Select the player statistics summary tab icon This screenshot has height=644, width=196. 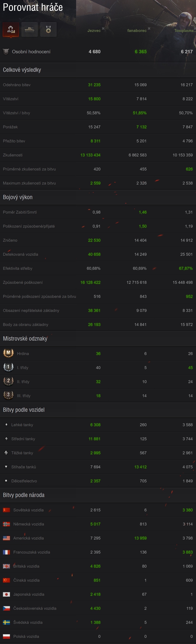pyautogui.click(x=11, y=29)
